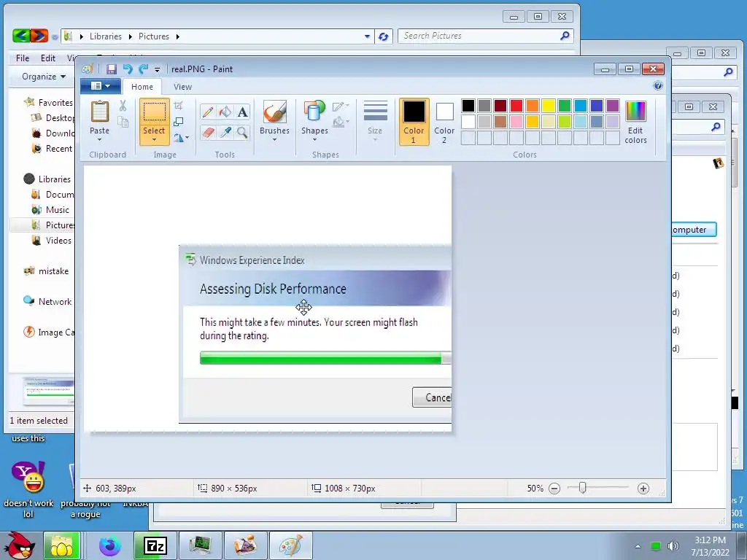The height and width of the screenshot is (560, 747).
Task: Open the Organize dropdown in Explorer
Action: tap(43, 76)
